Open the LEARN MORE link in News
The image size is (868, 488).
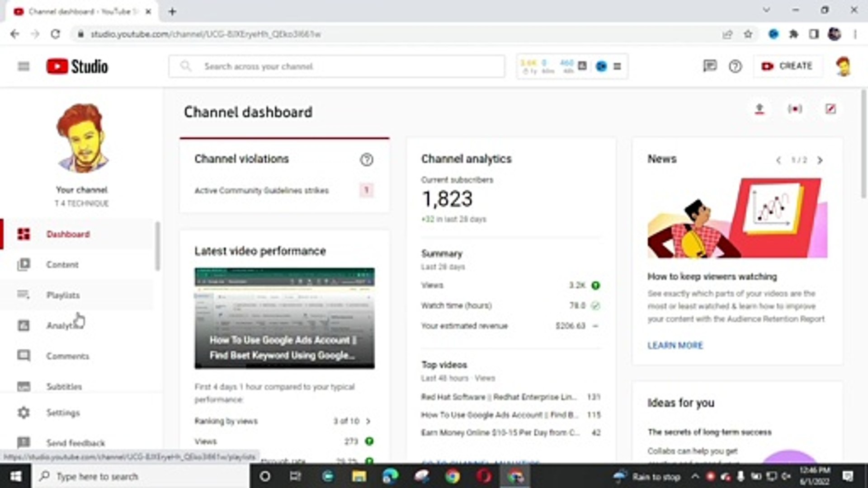pyautogui.click(x=675, y=345)
